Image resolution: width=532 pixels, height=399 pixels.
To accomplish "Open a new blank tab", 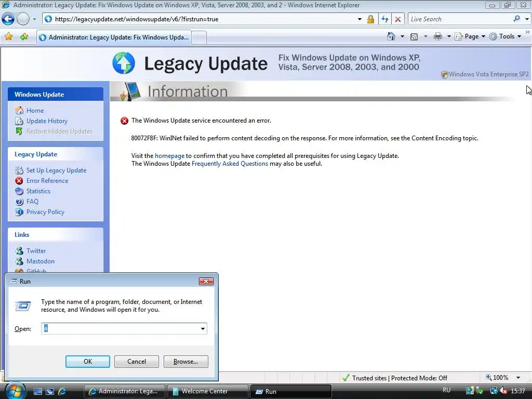I will click(199, 37).
